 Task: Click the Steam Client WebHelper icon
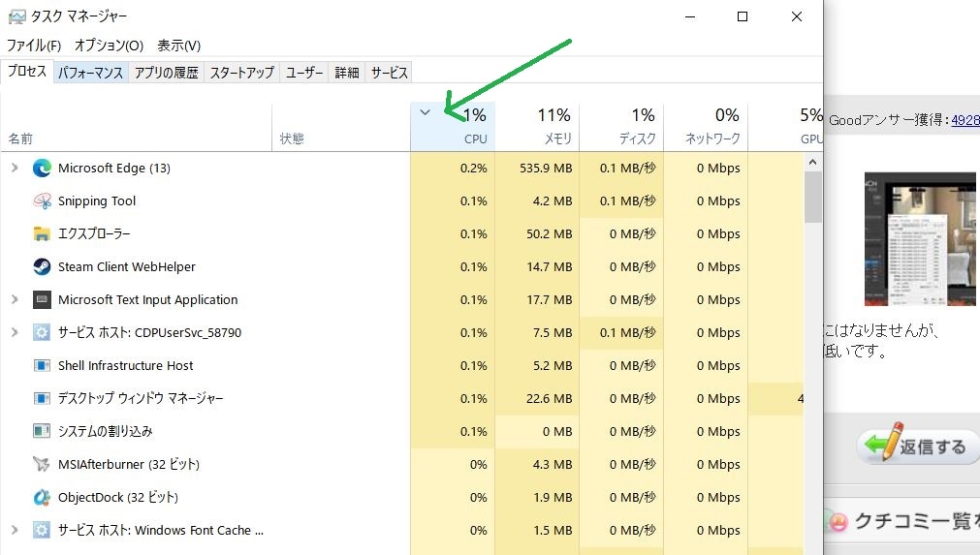click(42, 266)
